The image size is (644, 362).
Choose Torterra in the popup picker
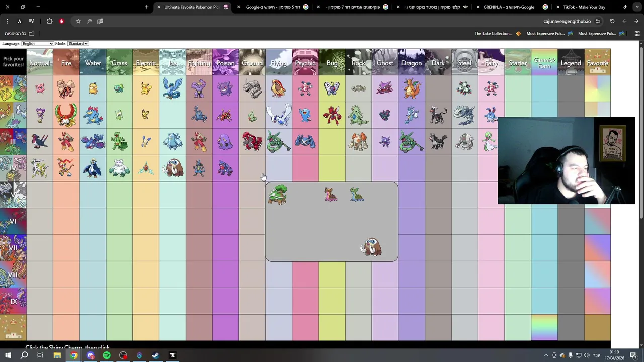(x=278, y=195)
